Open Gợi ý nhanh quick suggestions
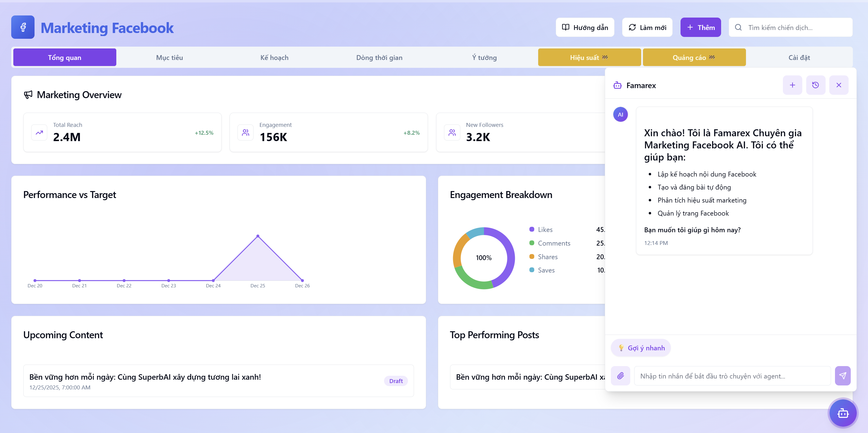Image resolution: width=868 pixels, height=433 pixels. point(641,348)
